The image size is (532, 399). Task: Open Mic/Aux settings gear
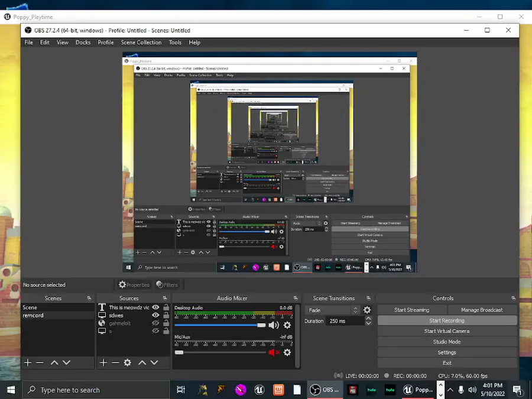click(287, 352)
